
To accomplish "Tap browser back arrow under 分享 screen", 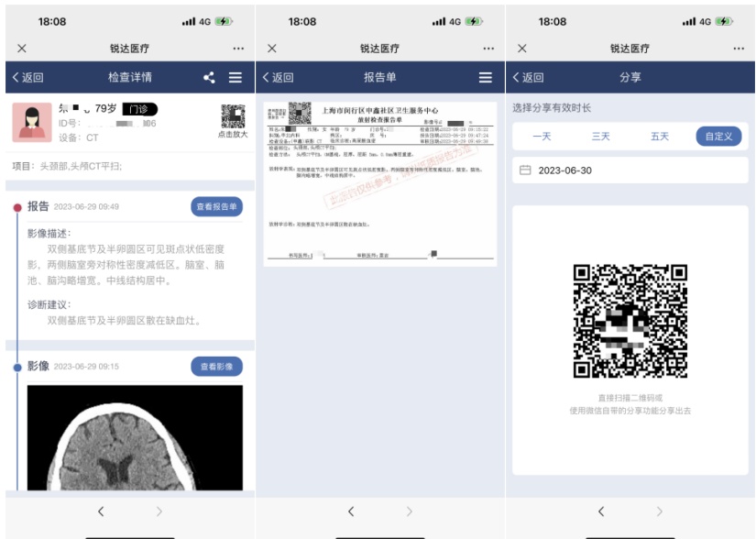I will 601,511.
